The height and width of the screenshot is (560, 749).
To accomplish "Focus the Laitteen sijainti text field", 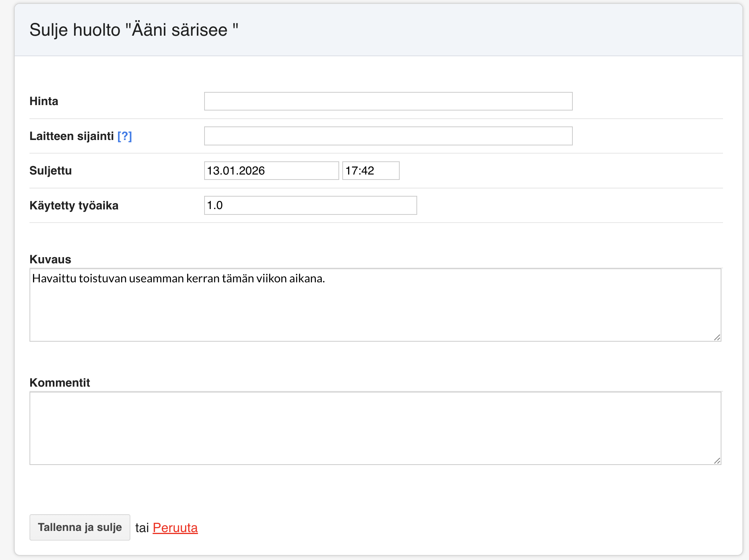I will (388, 136).
